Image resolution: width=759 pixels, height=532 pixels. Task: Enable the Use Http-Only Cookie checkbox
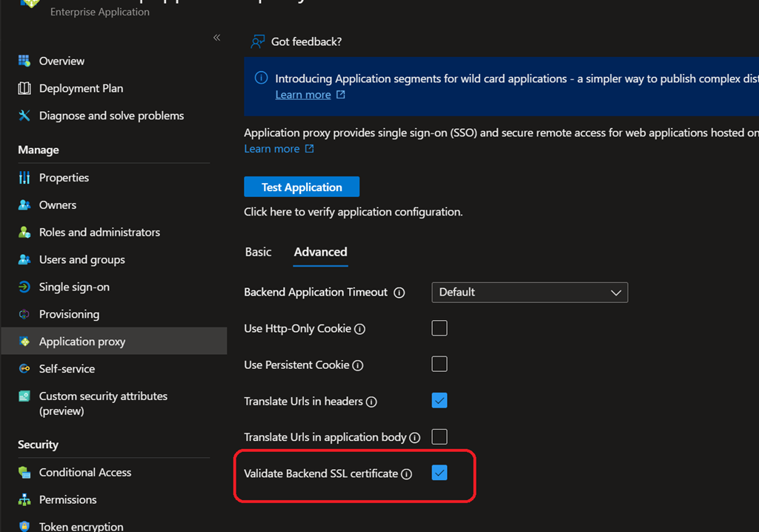tap(440, 328)
